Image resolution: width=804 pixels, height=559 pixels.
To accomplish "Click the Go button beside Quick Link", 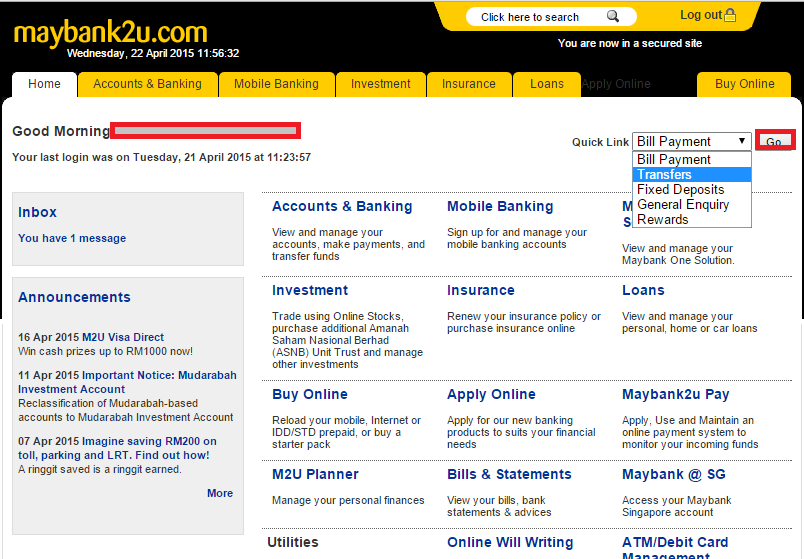I will (775, 141).
